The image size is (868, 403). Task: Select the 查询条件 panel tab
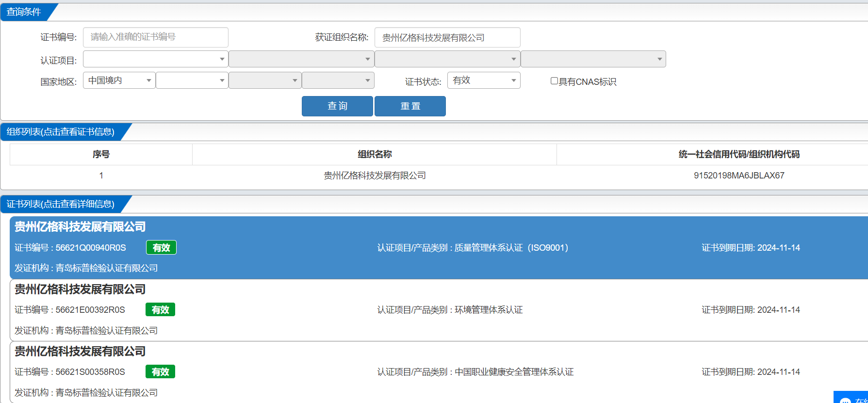pyautogui.click(x=24, y=12)
